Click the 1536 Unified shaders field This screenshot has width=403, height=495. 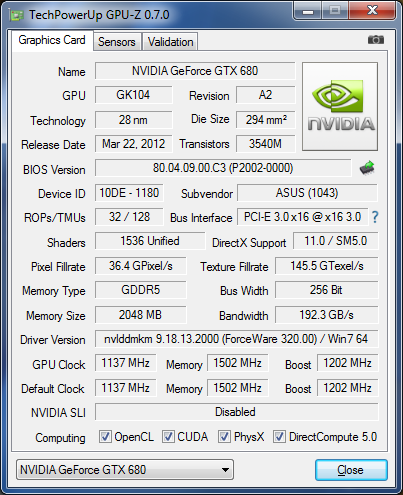coord(150,241)
